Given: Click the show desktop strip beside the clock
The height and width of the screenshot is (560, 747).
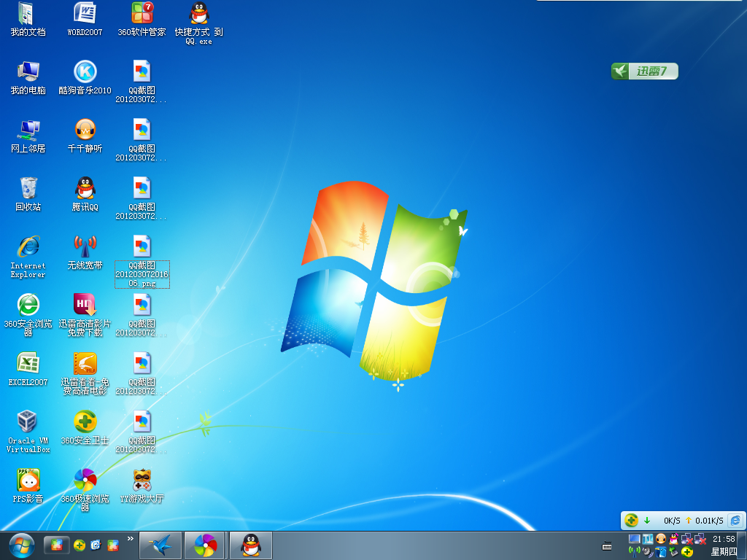Looking at the screenshot, I should click(743, 545).
